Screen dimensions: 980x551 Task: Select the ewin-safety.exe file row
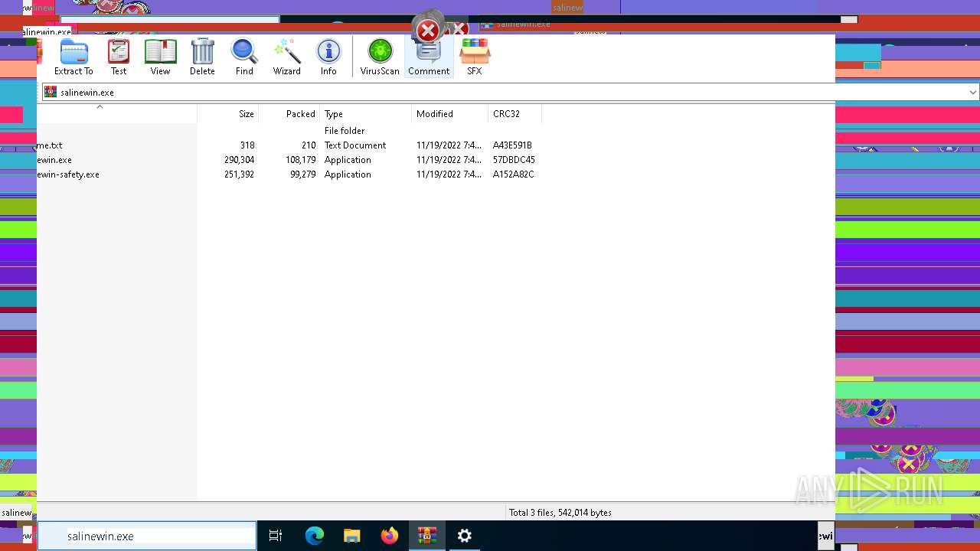(289, 174)
